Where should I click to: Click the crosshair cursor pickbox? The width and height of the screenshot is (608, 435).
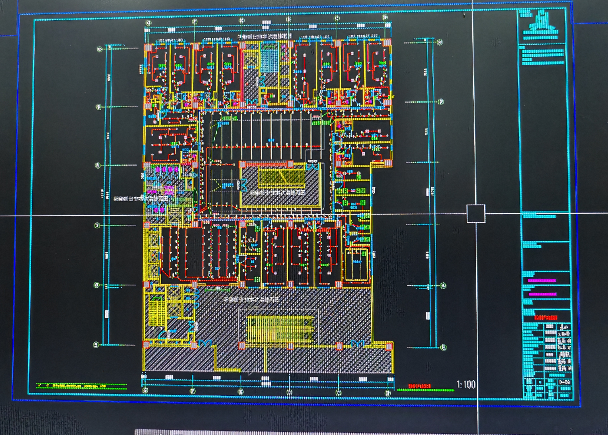[x=476, y=213]
